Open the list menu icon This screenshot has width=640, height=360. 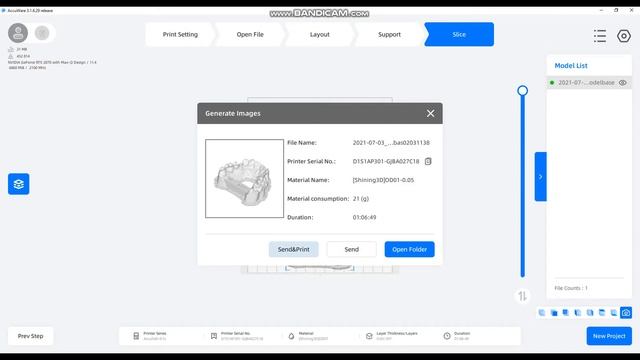click(x=600, y=36)
